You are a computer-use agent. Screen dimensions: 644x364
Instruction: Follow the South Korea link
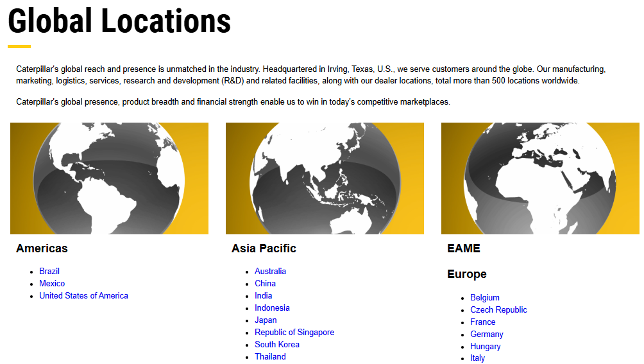(277, 345)
